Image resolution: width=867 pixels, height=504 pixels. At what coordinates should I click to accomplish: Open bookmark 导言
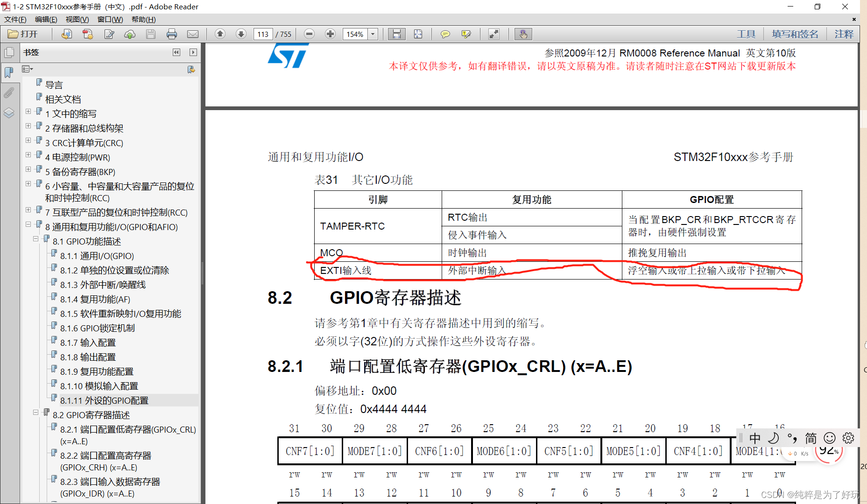[x=54, y=85]
